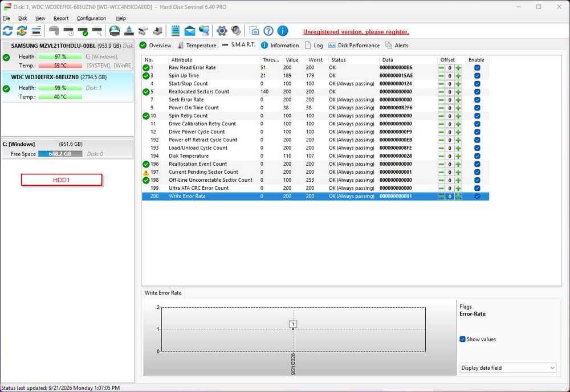Click the blue envelope toolbar icon
Image resolution: width=570 pixels, height=392 pixels.
(x=190, y=31)
